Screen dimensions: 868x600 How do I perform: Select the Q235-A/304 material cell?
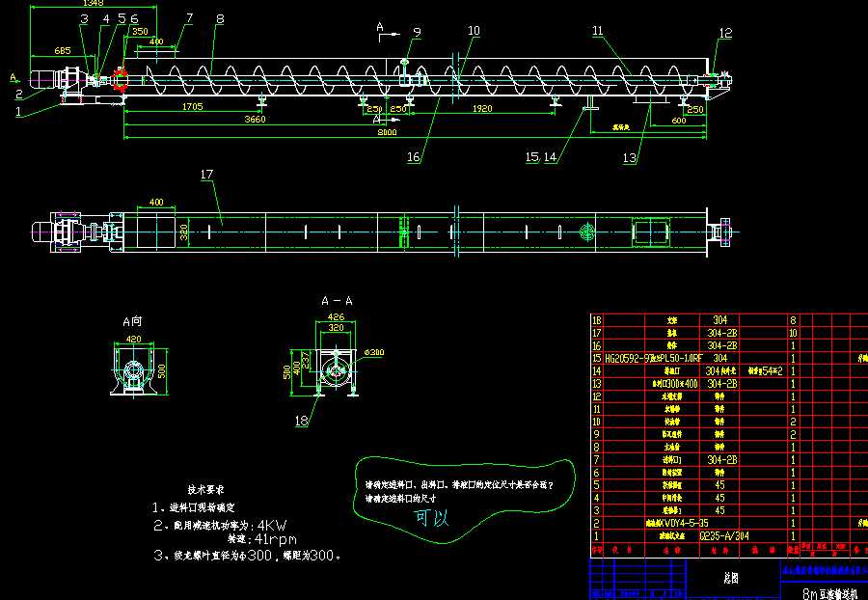click(719, 535)
